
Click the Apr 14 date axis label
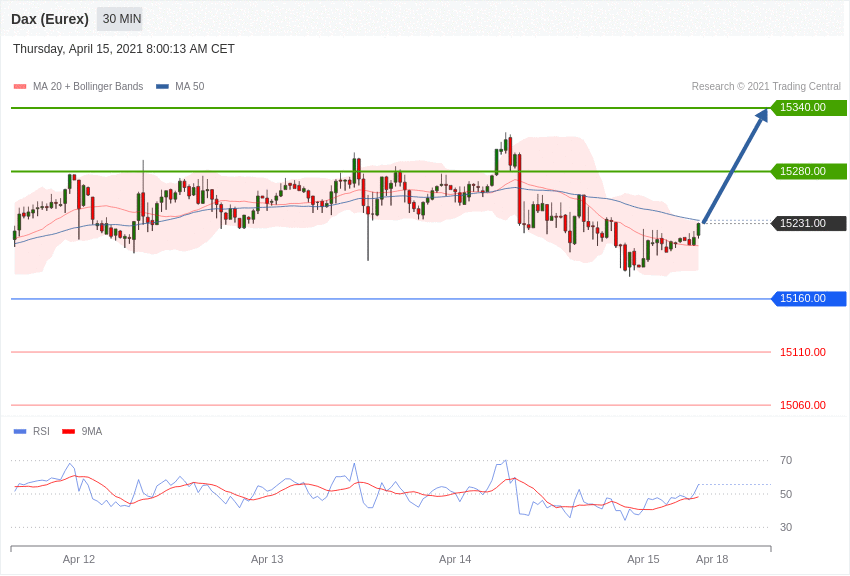tap(455, 559)
